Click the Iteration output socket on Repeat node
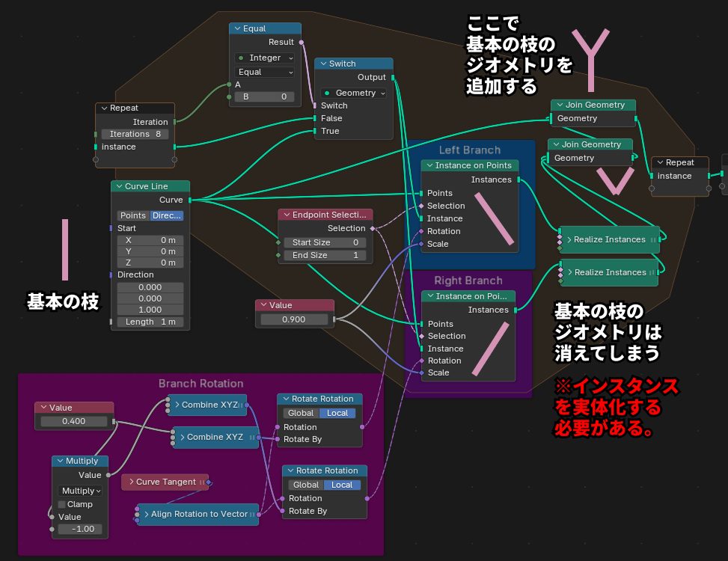This screenshot has height=561, width=728. point(174,122)
